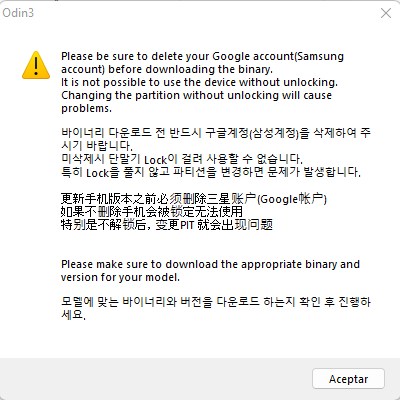Viewport: 400px width, 400px height.
Task: Click the word 'PIT' in Chinese text
Action: [x=187, y=225]
